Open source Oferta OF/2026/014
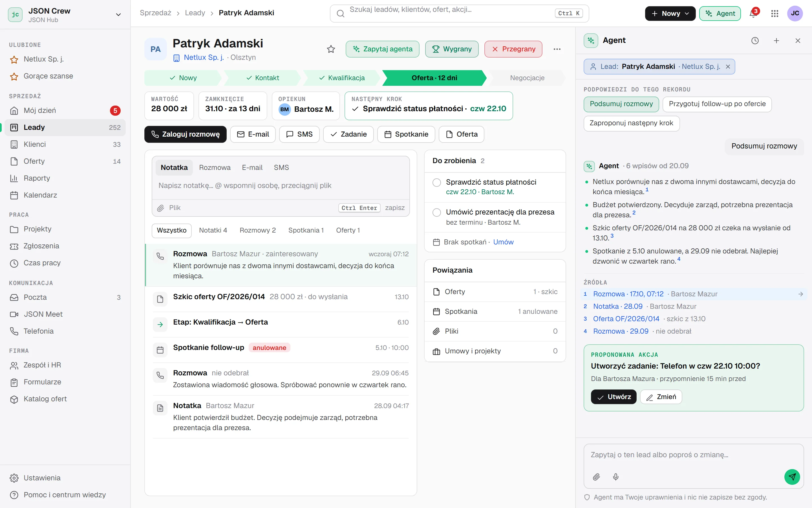This screenshot has width=812, height=508. point(626,319)
